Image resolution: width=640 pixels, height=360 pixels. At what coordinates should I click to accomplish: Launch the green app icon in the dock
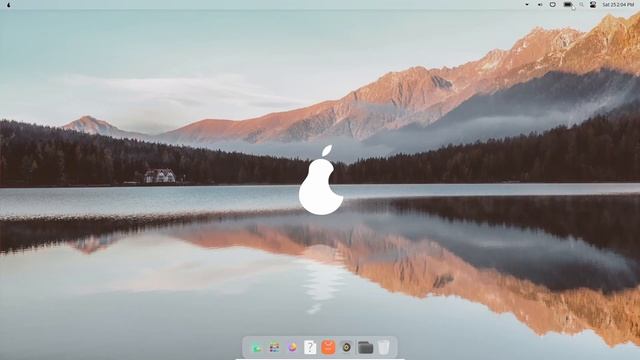256,347
